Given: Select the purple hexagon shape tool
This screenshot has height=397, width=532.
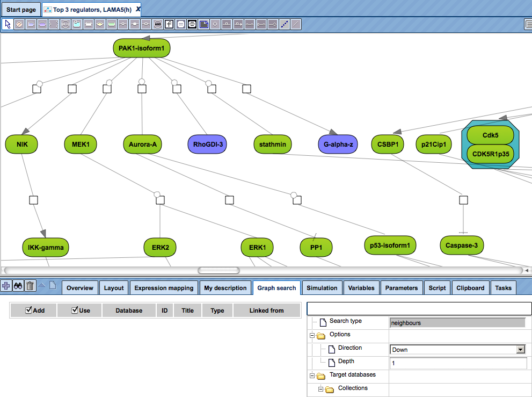Looking at the screenshot, I should click(x=42, y=25).
